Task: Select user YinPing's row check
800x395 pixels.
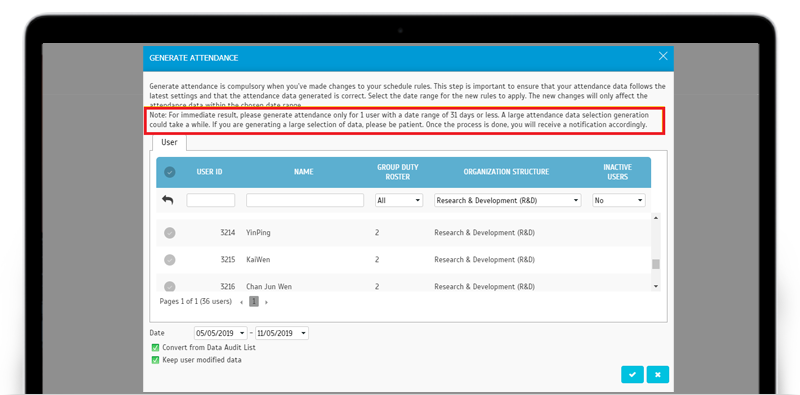Action: [170, 233]
